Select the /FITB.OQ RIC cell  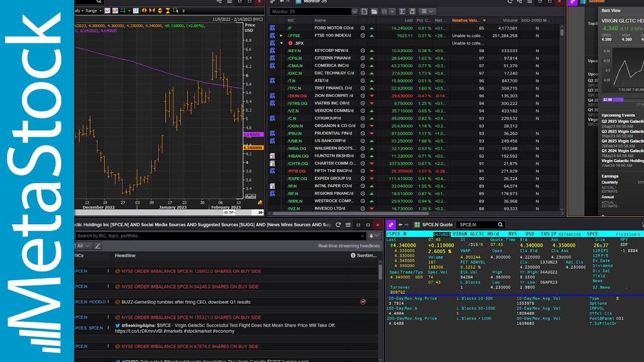[296, 171]
